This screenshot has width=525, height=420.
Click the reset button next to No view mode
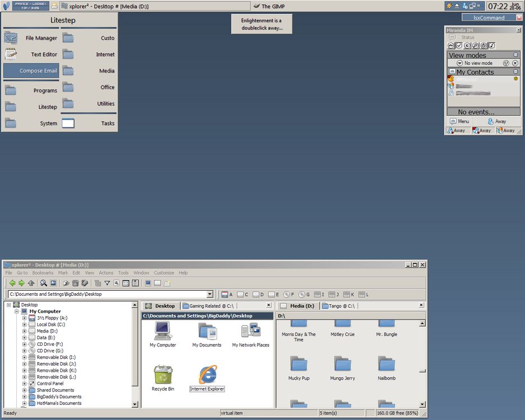point(506,63)
